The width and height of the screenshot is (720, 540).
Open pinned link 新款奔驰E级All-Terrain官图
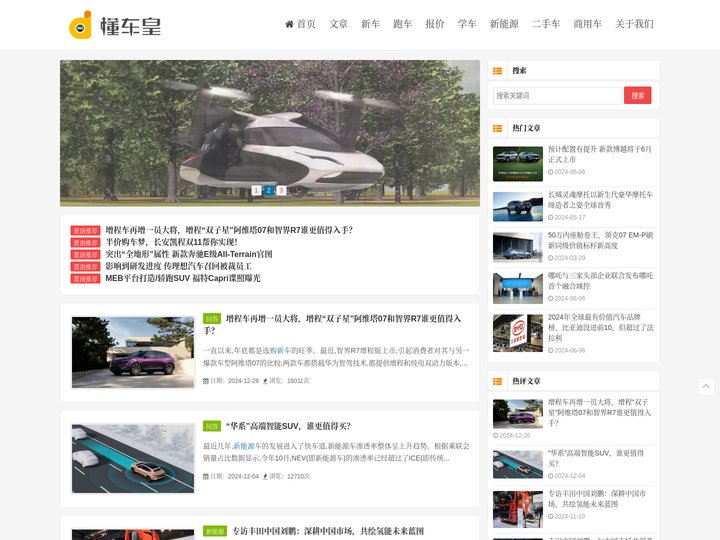189,254
